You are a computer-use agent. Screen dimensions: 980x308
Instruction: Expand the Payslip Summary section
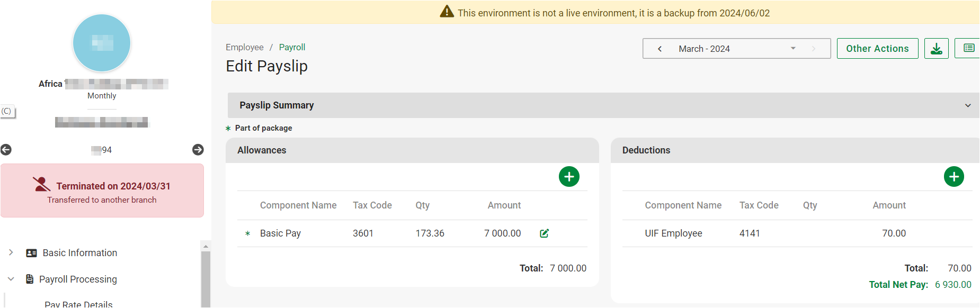pyautogui.click(x=967, y=105)
